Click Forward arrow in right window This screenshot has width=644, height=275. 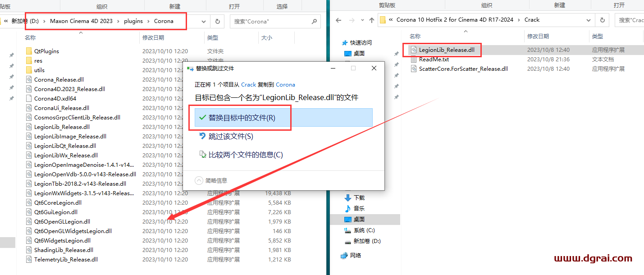pyautogui.click(x=352, y=20)
